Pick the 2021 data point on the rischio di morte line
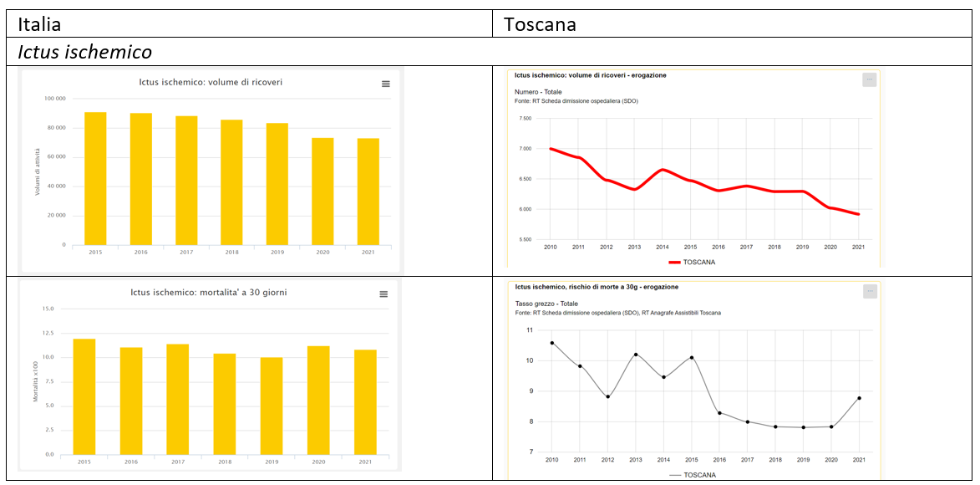This screenshot has width=980, height=485. (x=860, y=398)
